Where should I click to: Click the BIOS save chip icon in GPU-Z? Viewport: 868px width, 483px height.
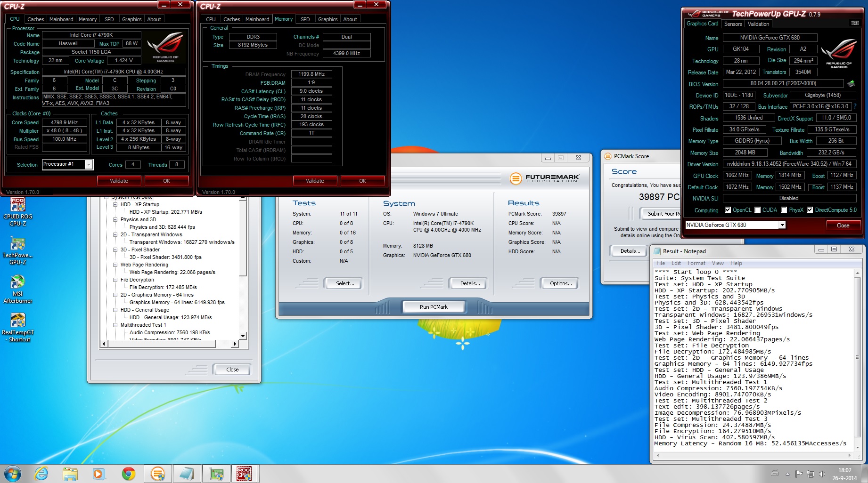(851, 83)
